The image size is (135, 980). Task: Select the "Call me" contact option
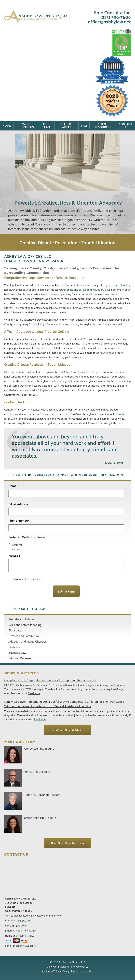9,549
